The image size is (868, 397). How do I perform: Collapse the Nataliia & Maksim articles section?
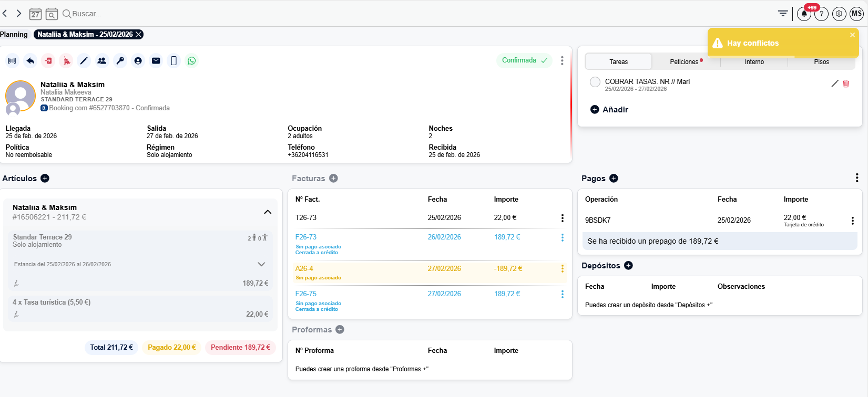pyautogui.click(x=268, y=212)
